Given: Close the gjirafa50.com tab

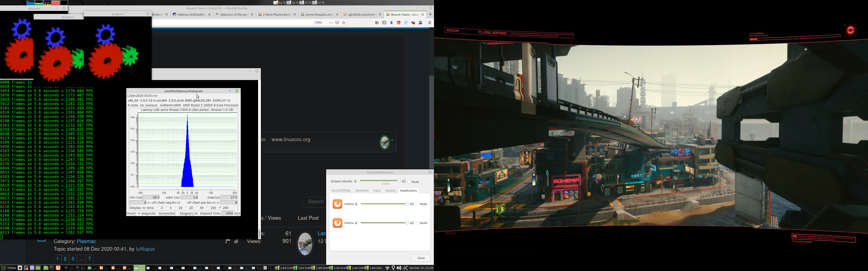Looking at the screenshot, I should point(380,15).
